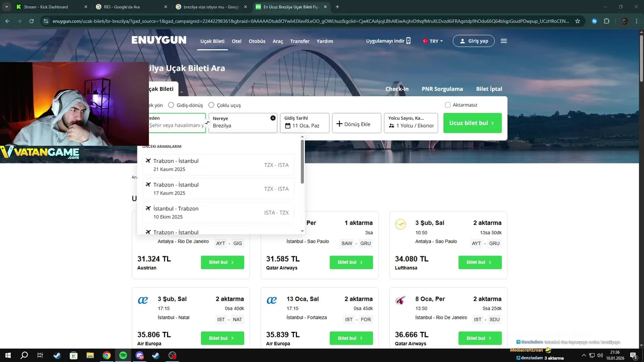The image size is (644, 362).
Task: Open passenger count and cabin dropdown
Action: pyautogui.click(x=411, y=123)
